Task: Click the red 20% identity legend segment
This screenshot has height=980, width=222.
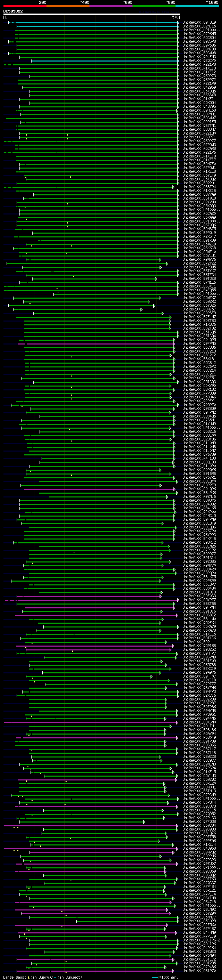Action: 25,6
